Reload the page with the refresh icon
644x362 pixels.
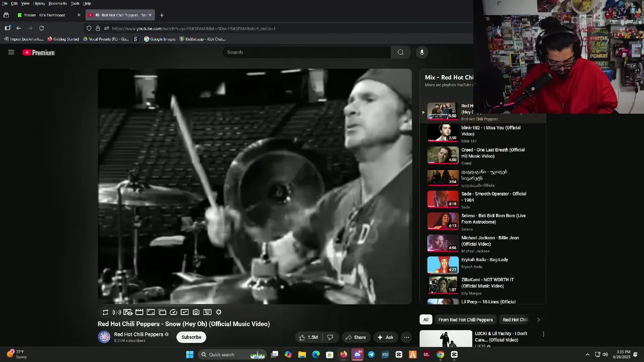[41, 28]
